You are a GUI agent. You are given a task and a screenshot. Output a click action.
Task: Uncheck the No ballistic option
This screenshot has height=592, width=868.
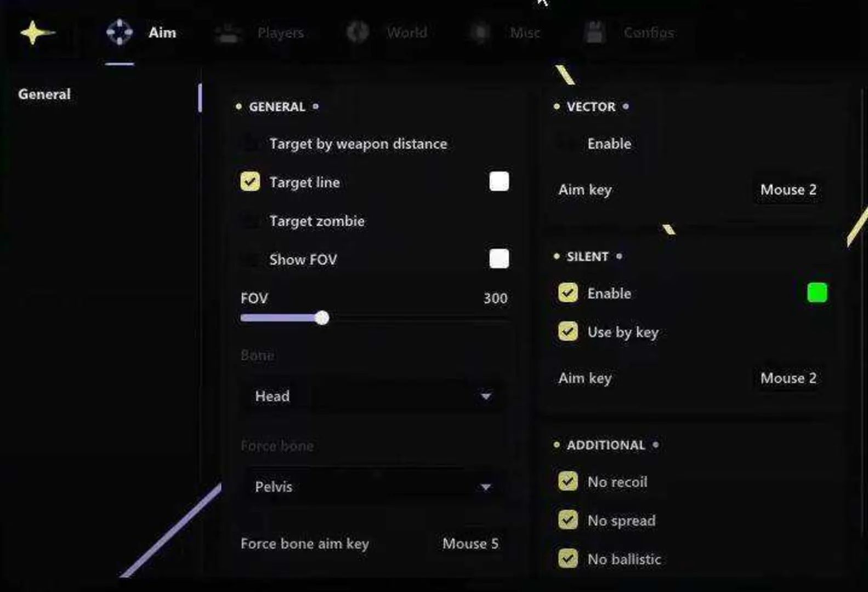tap(568, 559)
